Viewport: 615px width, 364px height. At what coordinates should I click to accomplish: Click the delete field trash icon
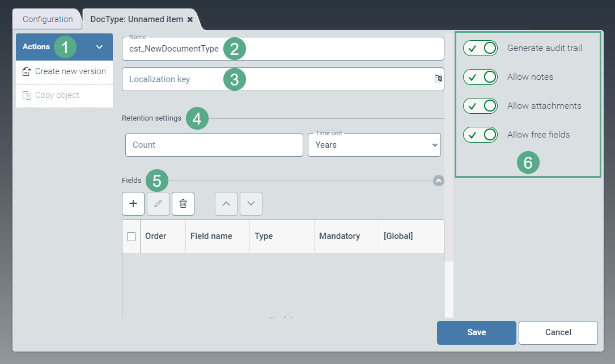click(183, 204)
